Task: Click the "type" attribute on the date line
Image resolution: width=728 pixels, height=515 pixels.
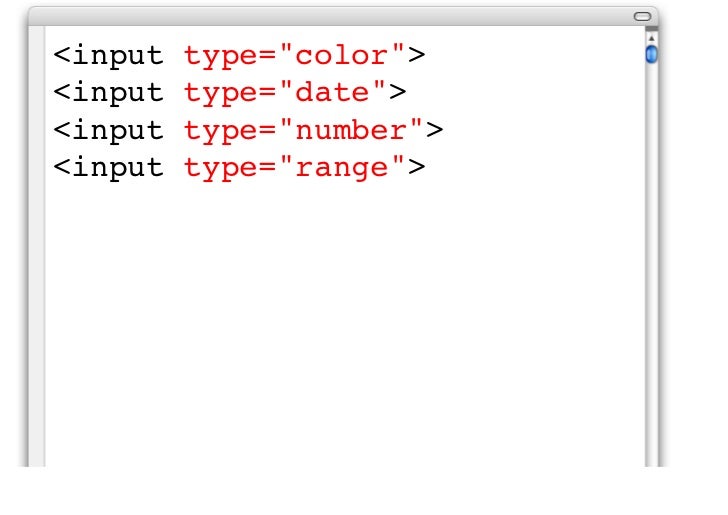Action: coord(220,94)
